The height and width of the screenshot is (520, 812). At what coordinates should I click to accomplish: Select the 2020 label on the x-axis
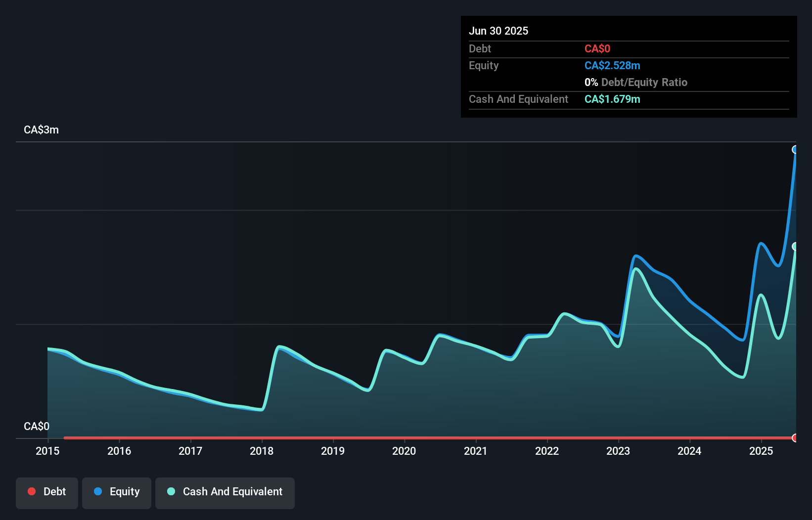[x=404, y=451]
